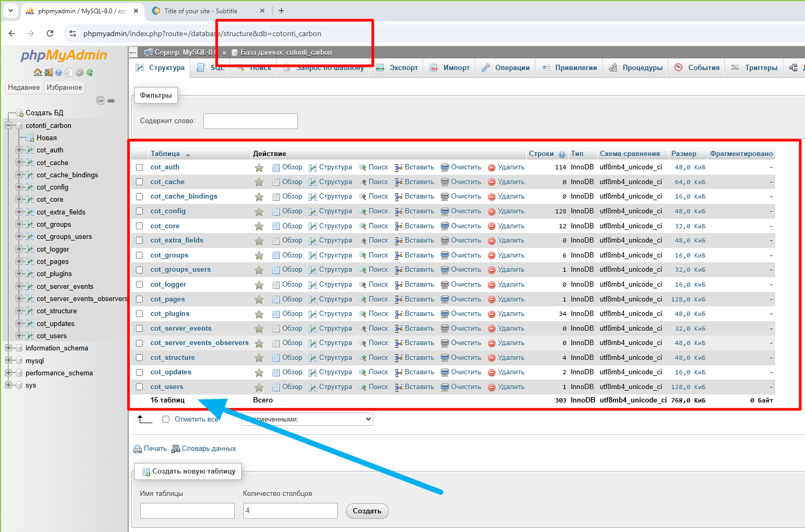This screenshot has height=532, width=805.
Task: Expand the cot_auth node in the sidebar tree
Action: point(19,150)
